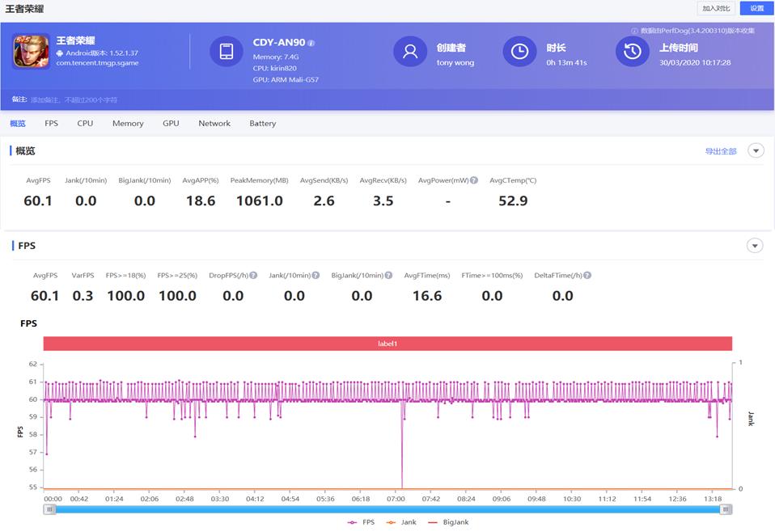This screenshot has width=775, height=532.
Task: Switch to the Memory tab
Action: coord(128,124)
